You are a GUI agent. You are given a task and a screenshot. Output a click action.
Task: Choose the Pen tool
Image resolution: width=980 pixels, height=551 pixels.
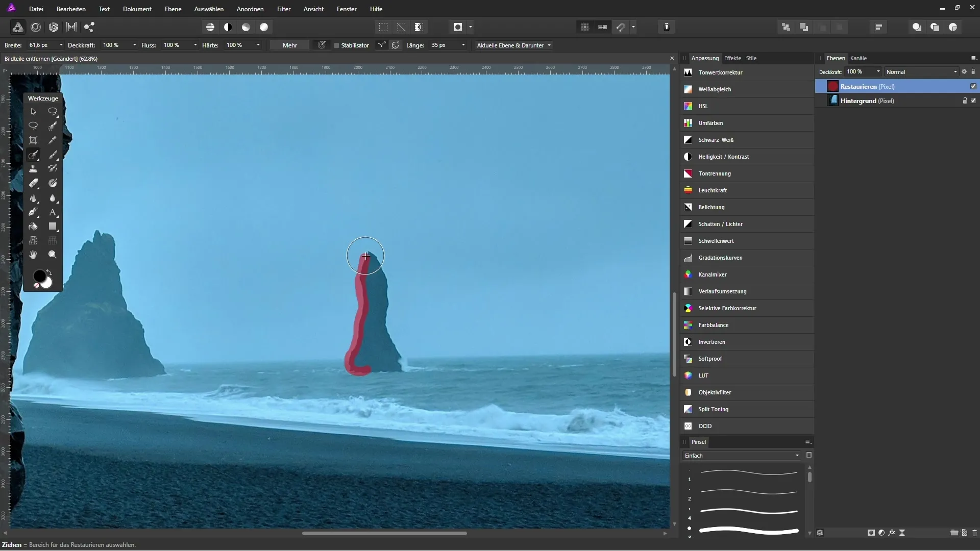(33, 212)
